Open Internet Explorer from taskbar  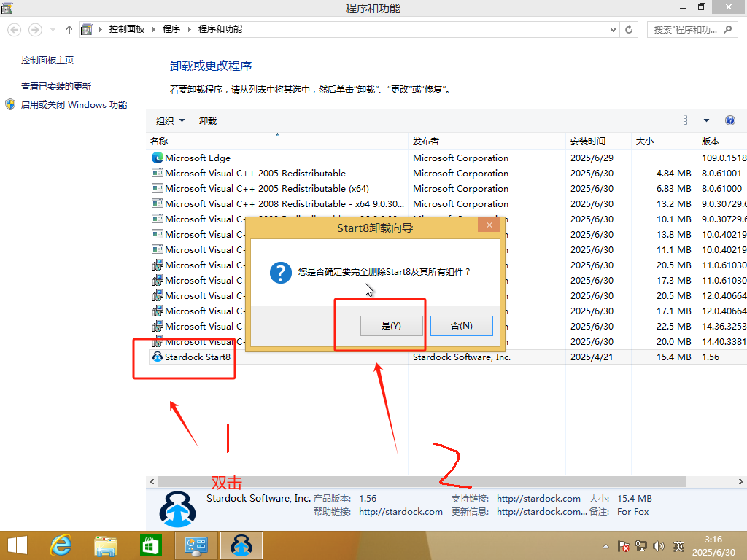coord(61,545)
